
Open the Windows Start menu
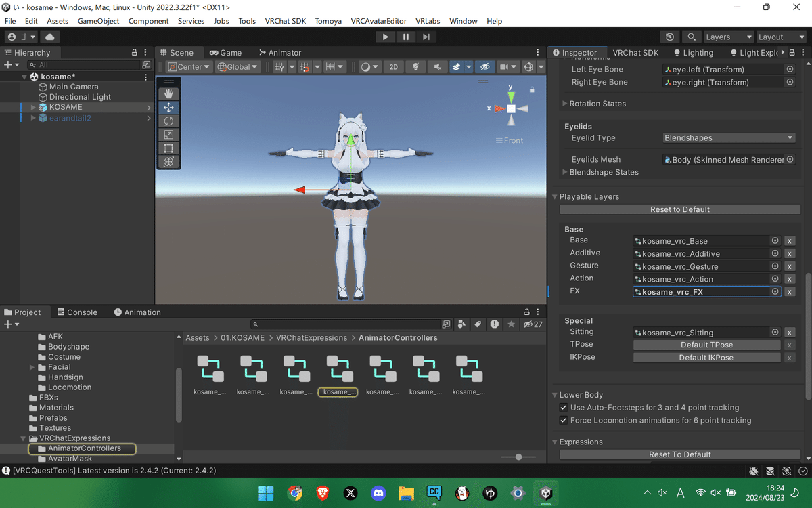[x=266, y=493]
